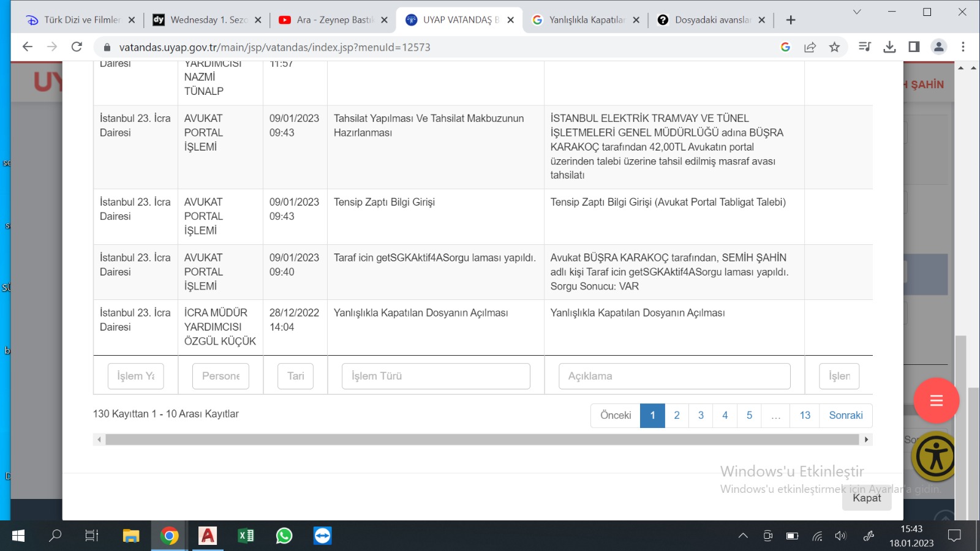Go to page 5 of records
Viewport: 980px width, 551px height.
point(749,416)
